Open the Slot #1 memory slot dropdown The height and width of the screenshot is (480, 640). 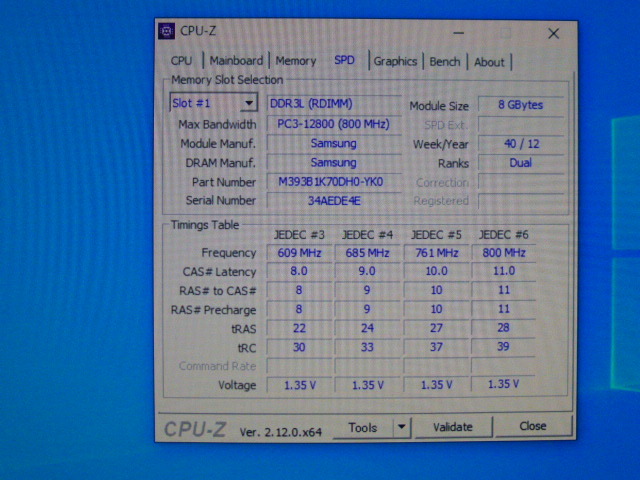[x=213, y=103]
